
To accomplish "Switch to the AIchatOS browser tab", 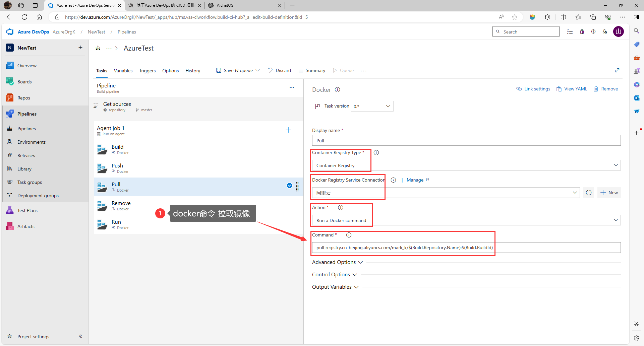I will click(245, 5).
